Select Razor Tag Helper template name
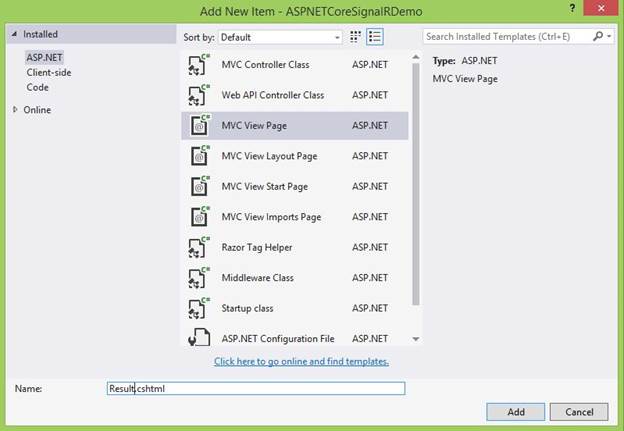 257,248
